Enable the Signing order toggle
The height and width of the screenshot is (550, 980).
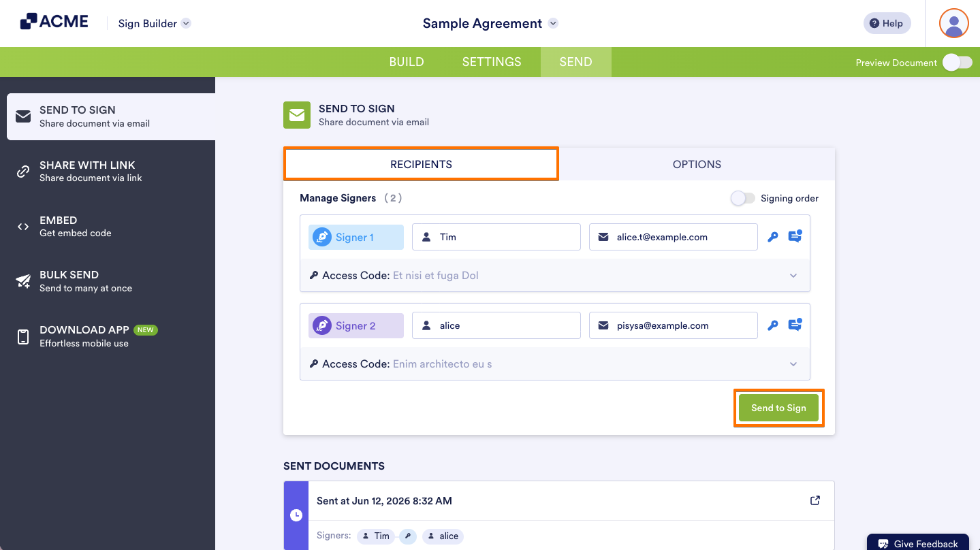coord(742,198)
